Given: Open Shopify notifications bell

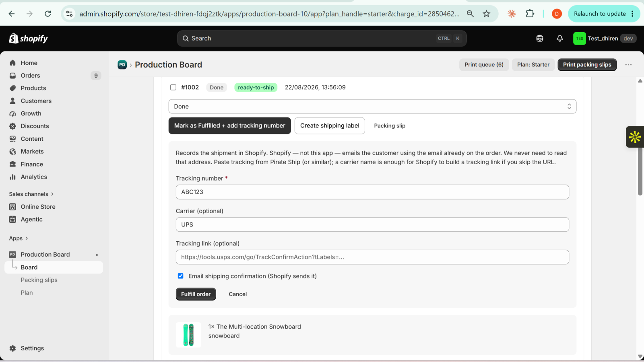Looking at the screenshot, I should (559, 39).
